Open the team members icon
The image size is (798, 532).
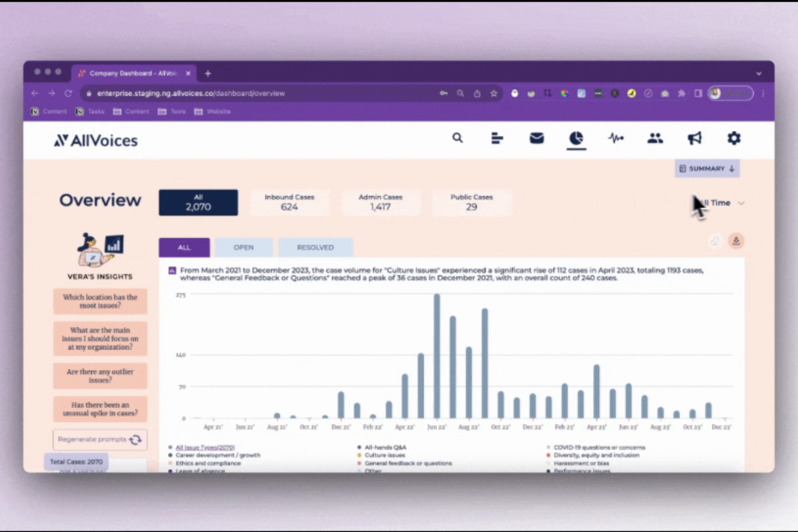click(x=655, y=139)
